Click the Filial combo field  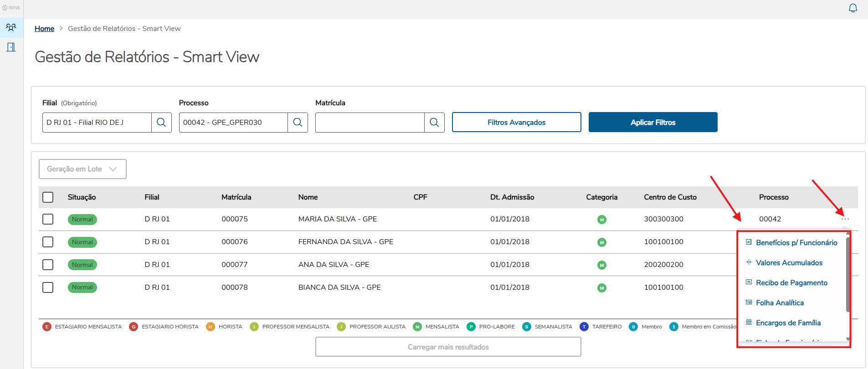pos(97,123)
